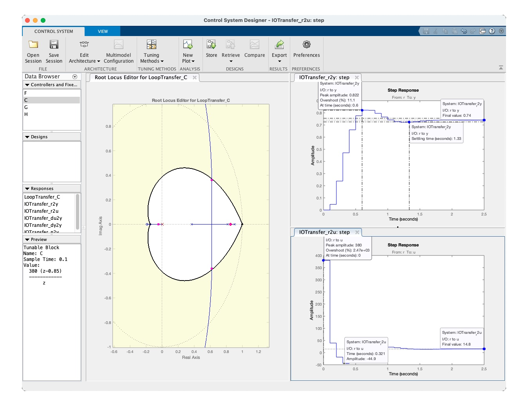Click the quick access save icon
The height and width of the screenshot is (420, 528).
pyautogui.click(x=426, y=31)
